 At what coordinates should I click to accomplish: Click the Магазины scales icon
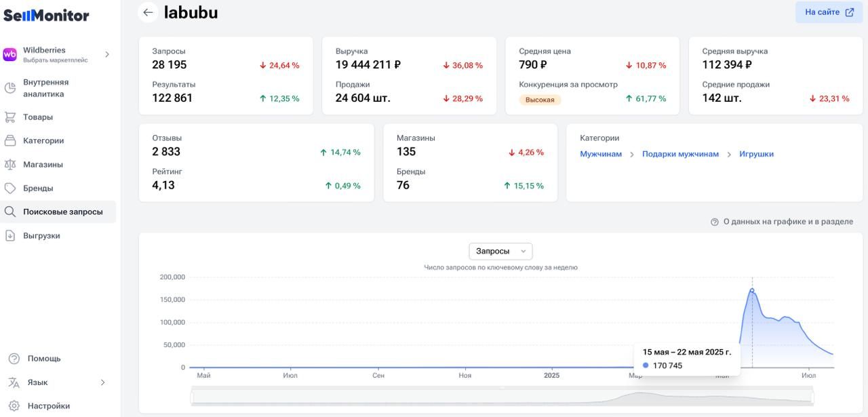coord(10,165)
